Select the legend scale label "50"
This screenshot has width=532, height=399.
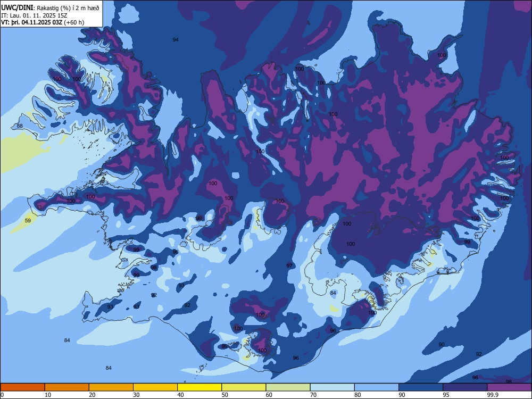[x=225, y=395]
